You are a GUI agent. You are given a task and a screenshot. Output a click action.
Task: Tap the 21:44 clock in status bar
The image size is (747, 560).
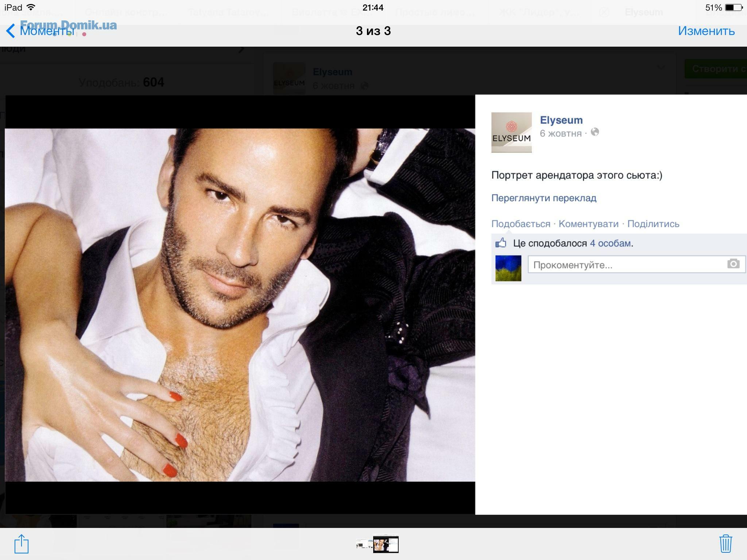click(373, 7)
